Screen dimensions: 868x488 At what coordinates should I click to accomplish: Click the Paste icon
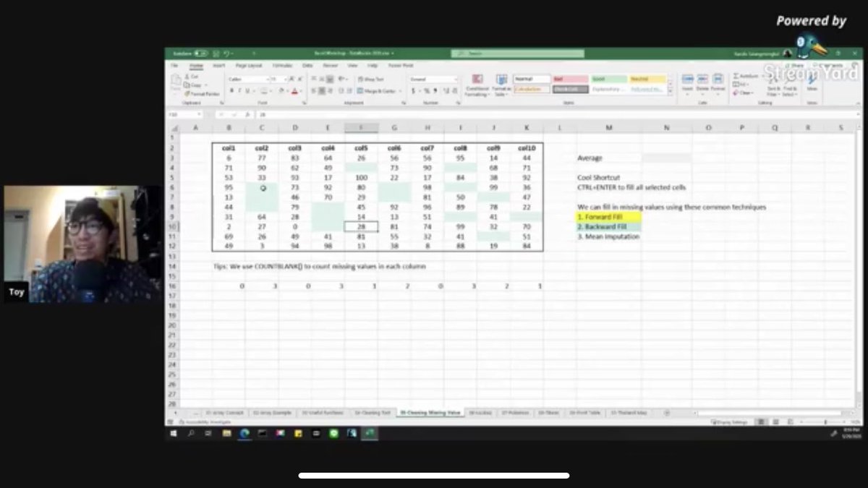[176, 80]
